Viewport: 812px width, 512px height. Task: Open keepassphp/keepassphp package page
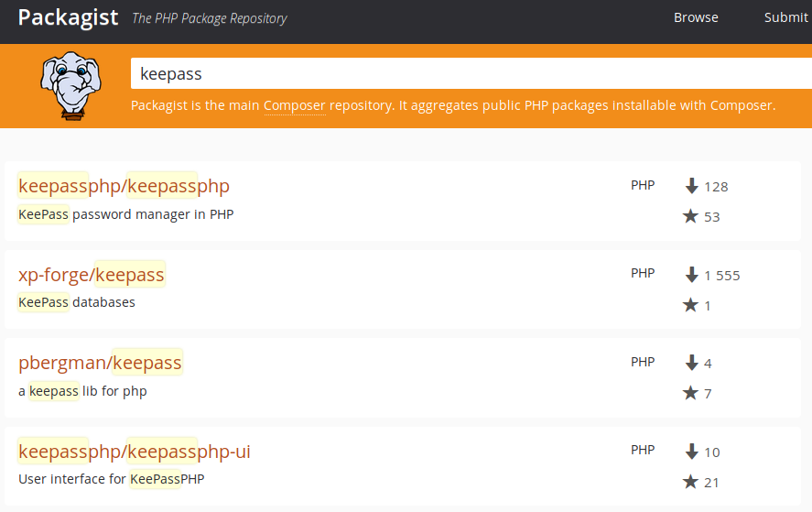click(124, 186)
